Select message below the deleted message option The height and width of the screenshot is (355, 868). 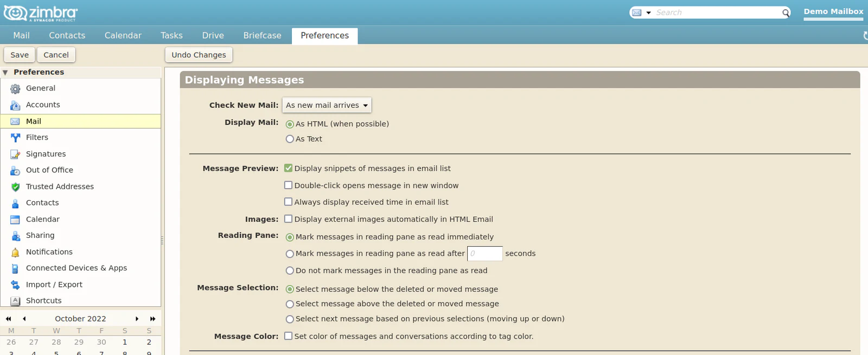tap(290, 289)
